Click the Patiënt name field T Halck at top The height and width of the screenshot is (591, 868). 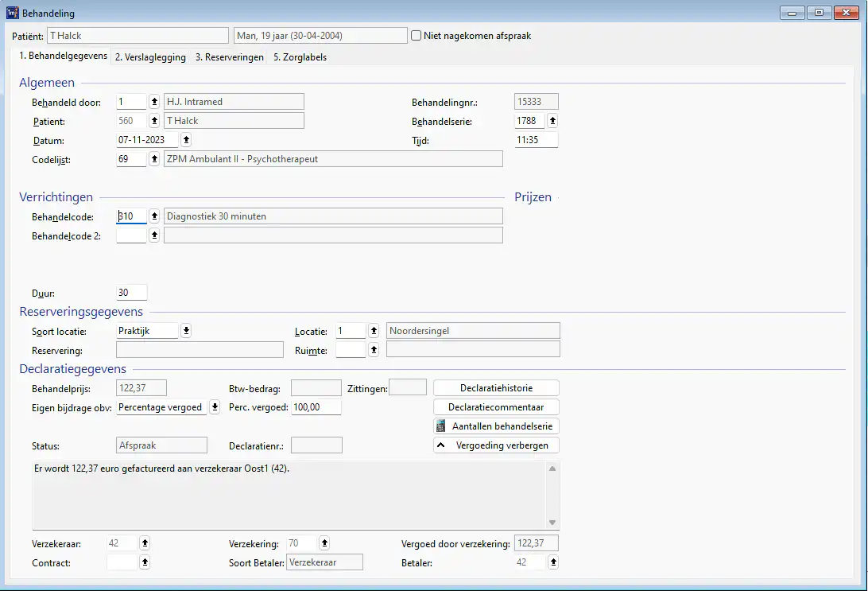(138, 36)
